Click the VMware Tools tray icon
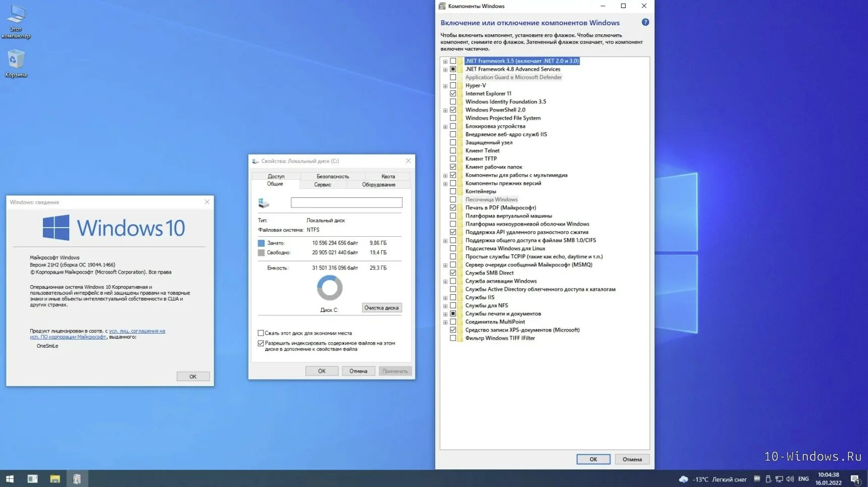The height and width of the screenshot is (487, 868). click(757, 479)
